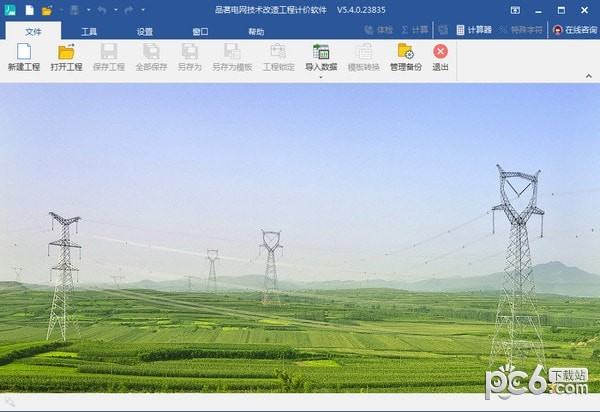Click quick-access open folder icon in title bar
This screenshot has height=412, width=600.
pyautogui.click(x=47, y=10)
